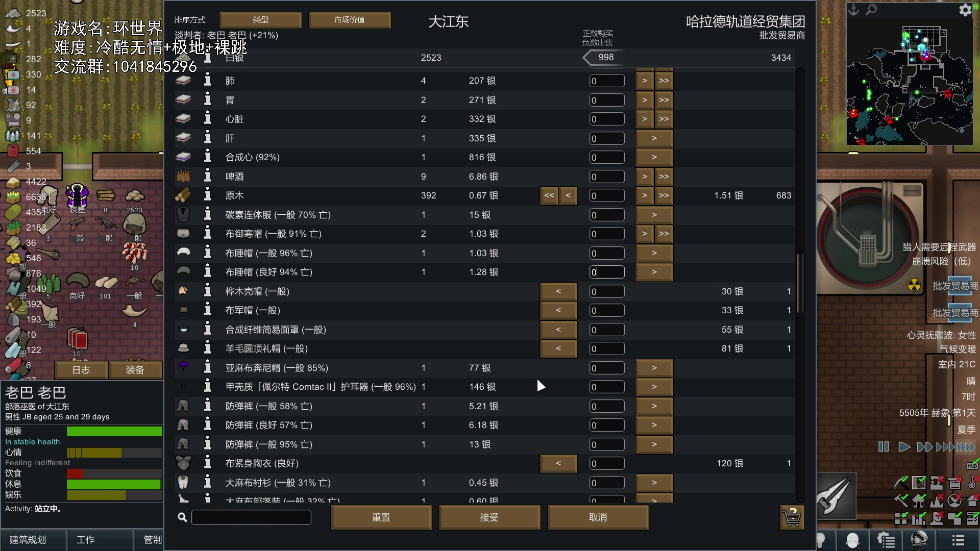The image size is (980, 551).
Task: Open the 建筑规划 menu on the bottom bar
Action: pyautogui.click(x=33, y=540)
